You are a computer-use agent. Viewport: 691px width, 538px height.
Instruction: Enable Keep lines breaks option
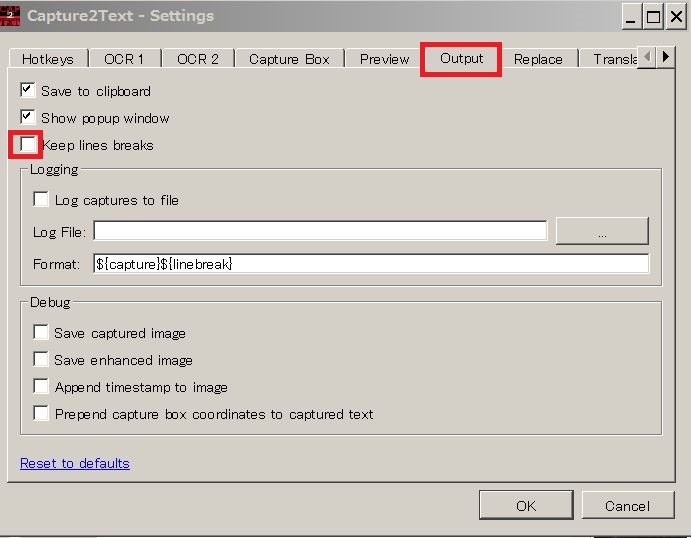click(28, 144)
